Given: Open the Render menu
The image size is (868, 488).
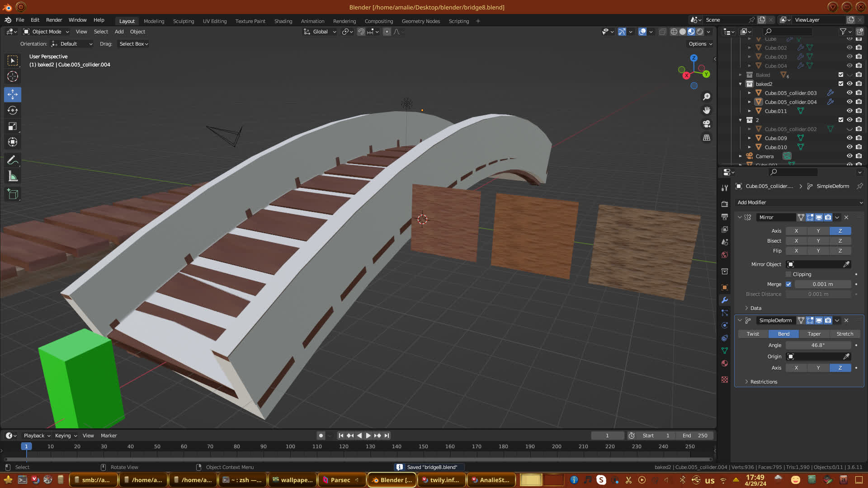Looking at the screenshot, I should [x=54, y=20].
